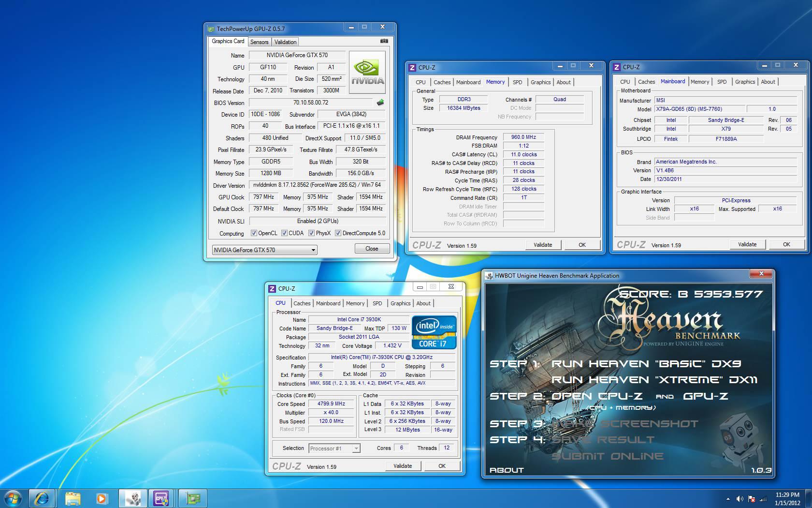Switch to GPU-Z Sensors tab
The width and height of the screenshot is (812, 508).
click(x=259, y=42)
